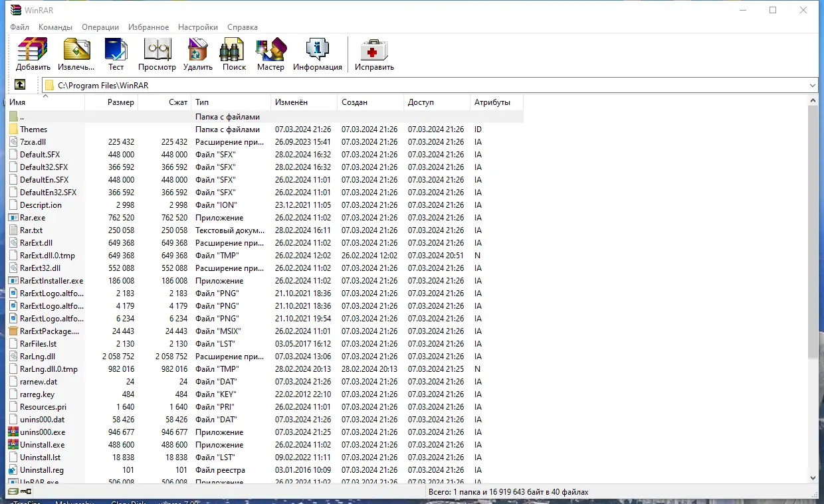The width and height of the screenshot is (824, 504).
Task: Open the address bar dropdown arrow
Action: 812,85
